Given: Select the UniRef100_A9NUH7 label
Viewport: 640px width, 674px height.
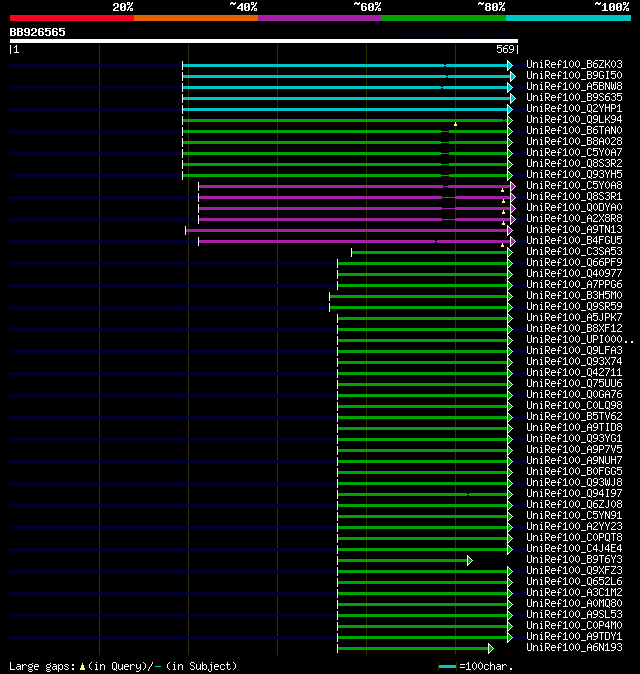Looking at the screenshot, I should [x=574, y=461].
